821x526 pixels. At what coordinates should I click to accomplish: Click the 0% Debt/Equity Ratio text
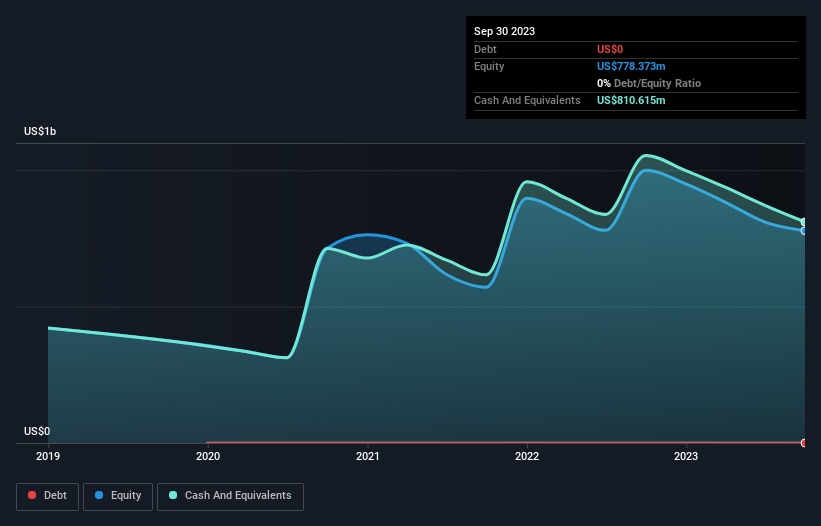click(x=649, y=83)
